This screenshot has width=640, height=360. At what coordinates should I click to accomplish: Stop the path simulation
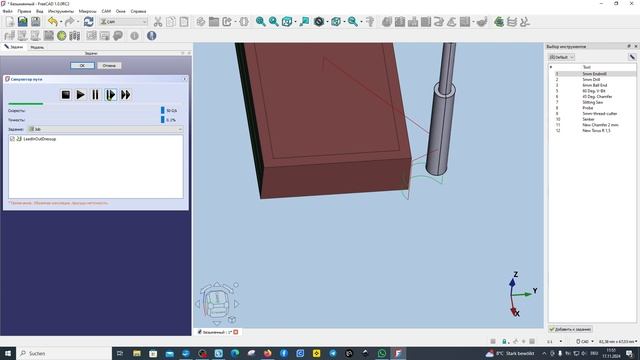point(65,95)
